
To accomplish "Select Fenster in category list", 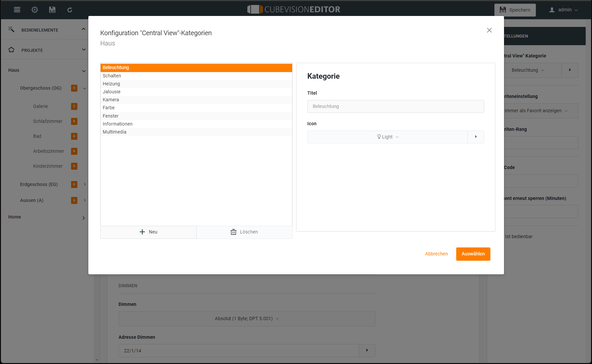I will click(x=196, y=116).
